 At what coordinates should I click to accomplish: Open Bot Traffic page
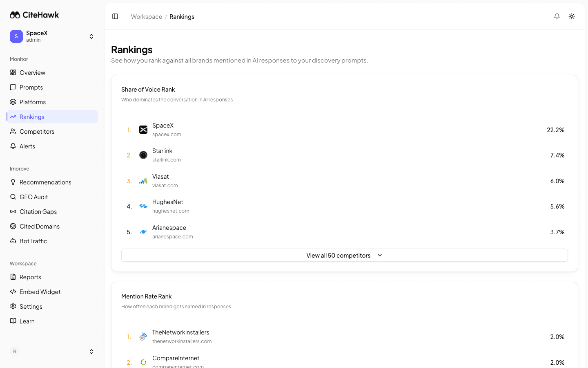pos(52,241)
